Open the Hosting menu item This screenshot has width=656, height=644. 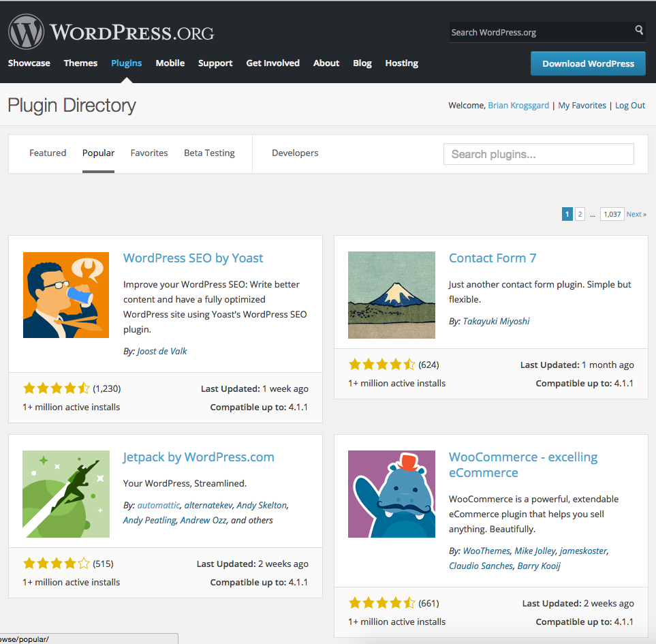point(402,63)
